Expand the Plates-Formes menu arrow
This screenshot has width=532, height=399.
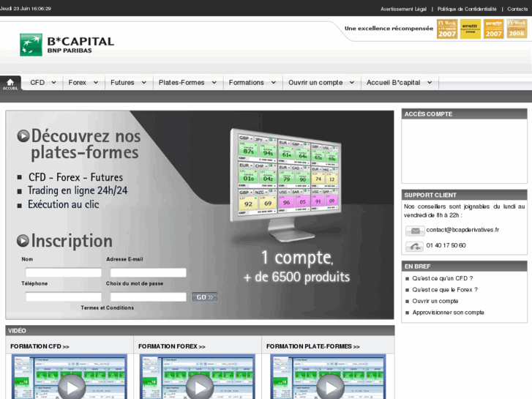(214, 83)
